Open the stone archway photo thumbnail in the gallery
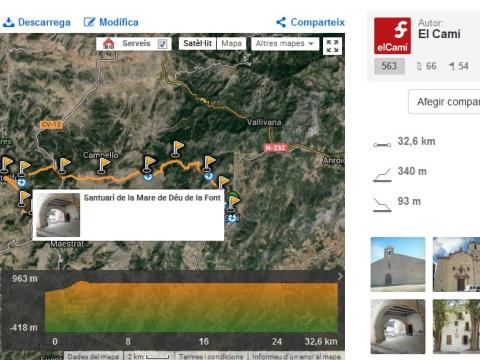The width and height of the screenshot is (480, 360). [398, 326]
